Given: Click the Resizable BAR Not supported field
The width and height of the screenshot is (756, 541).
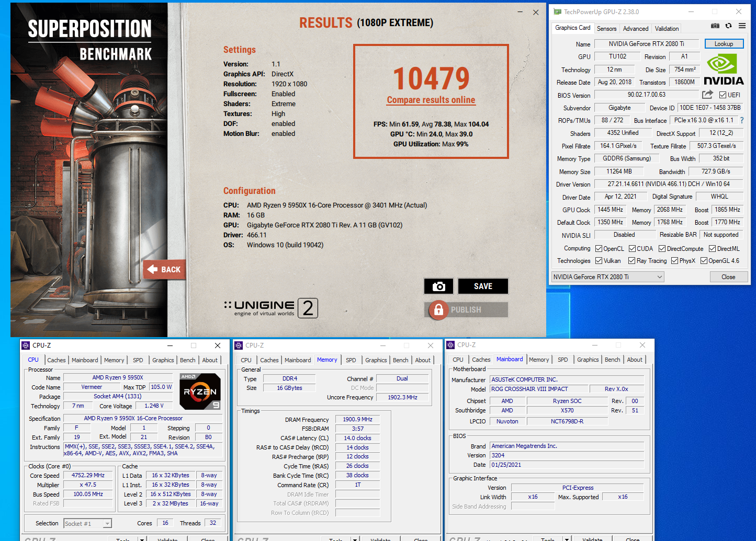Looking at the screenshot, I should [x=721, y=235].
